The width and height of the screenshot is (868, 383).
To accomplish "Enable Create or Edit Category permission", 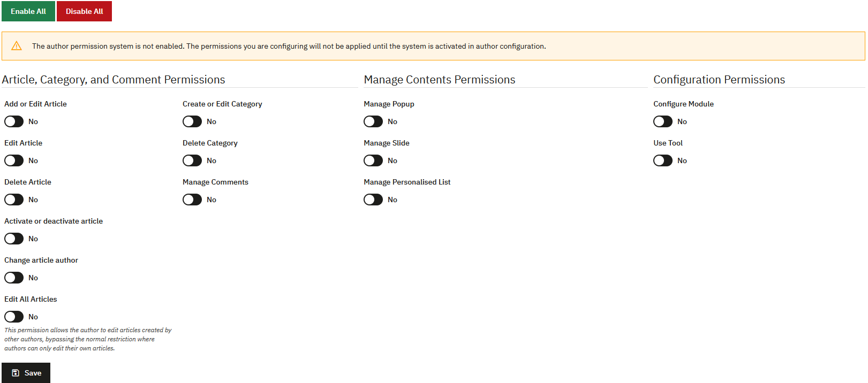I will (192, 121).
